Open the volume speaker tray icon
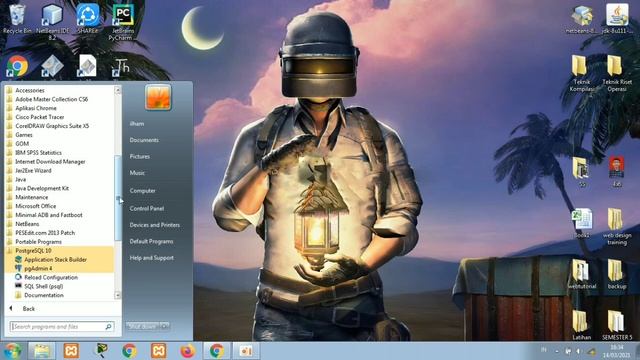 (x=579, y=351)
